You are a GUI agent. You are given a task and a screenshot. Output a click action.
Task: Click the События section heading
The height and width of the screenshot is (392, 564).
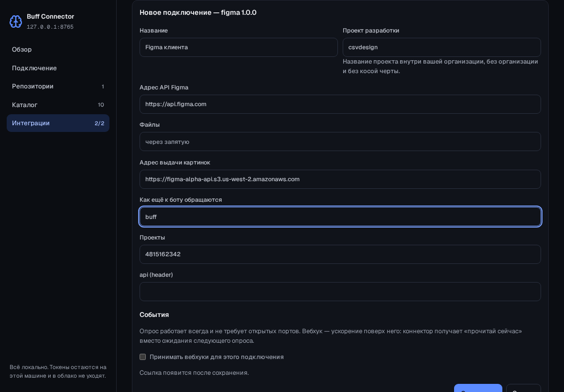click(154, 315)
